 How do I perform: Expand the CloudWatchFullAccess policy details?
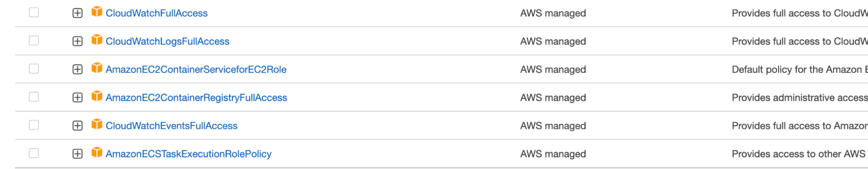pos(77,13)
